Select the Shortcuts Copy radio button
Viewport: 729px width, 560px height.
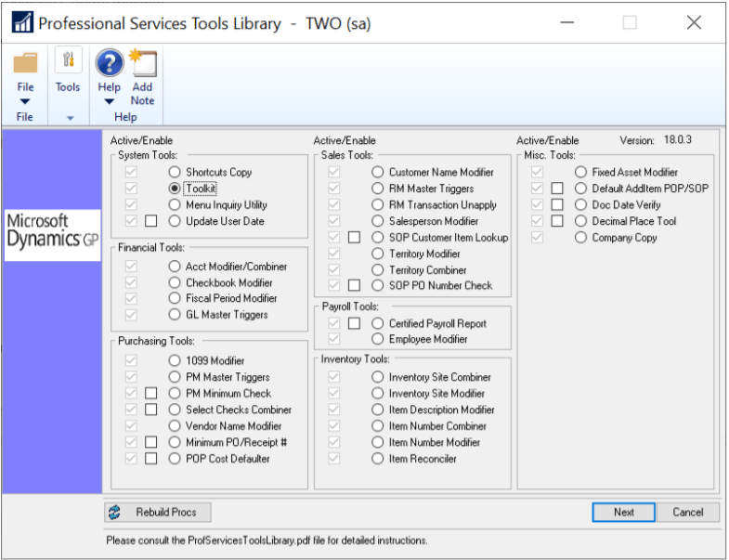coord(175,172)
